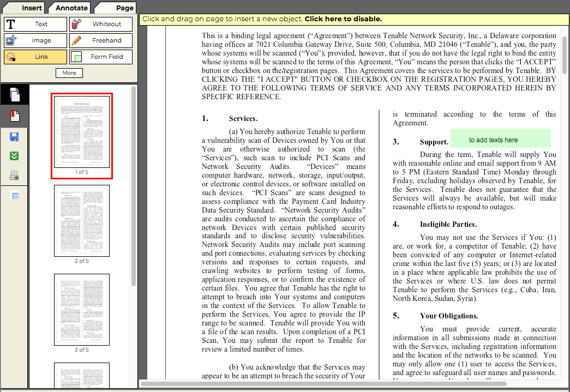This screenshot has height=392, width=570.
Task: Activate the Freehand drawing tool
Action: [x=101, y=40]
